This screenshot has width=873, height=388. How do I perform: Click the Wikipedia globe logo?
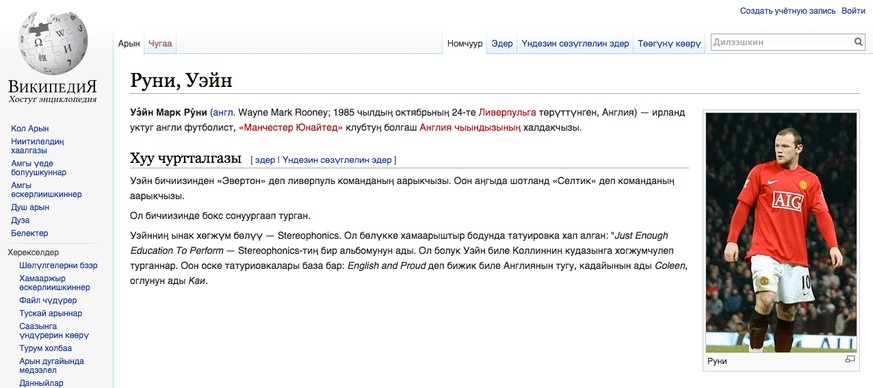pyautogui.click(x=53, y=42)
